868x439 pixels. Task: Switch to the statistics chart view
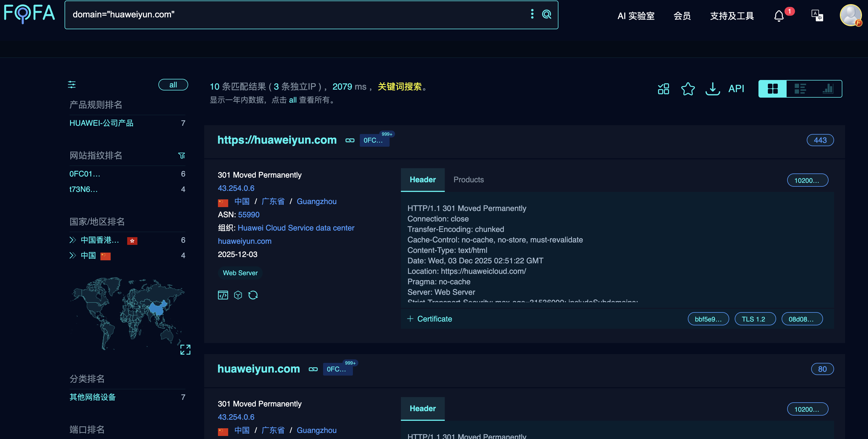pos(828,89)
